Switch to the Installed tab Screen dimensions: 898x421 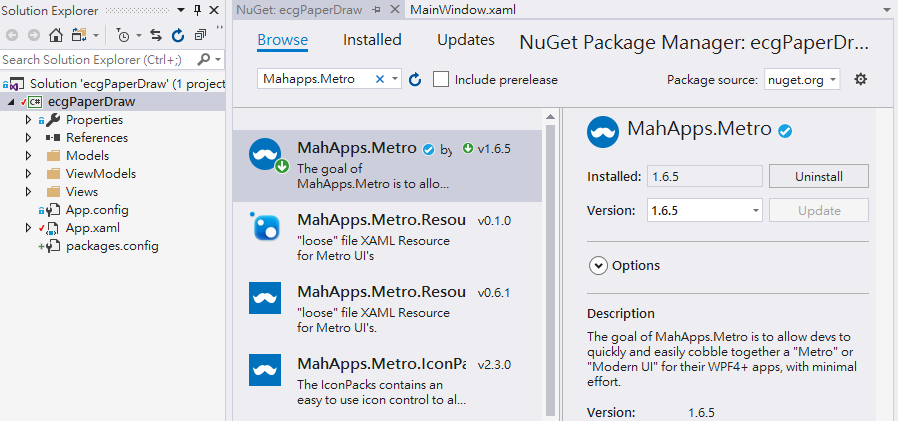[x=372, y=40]
